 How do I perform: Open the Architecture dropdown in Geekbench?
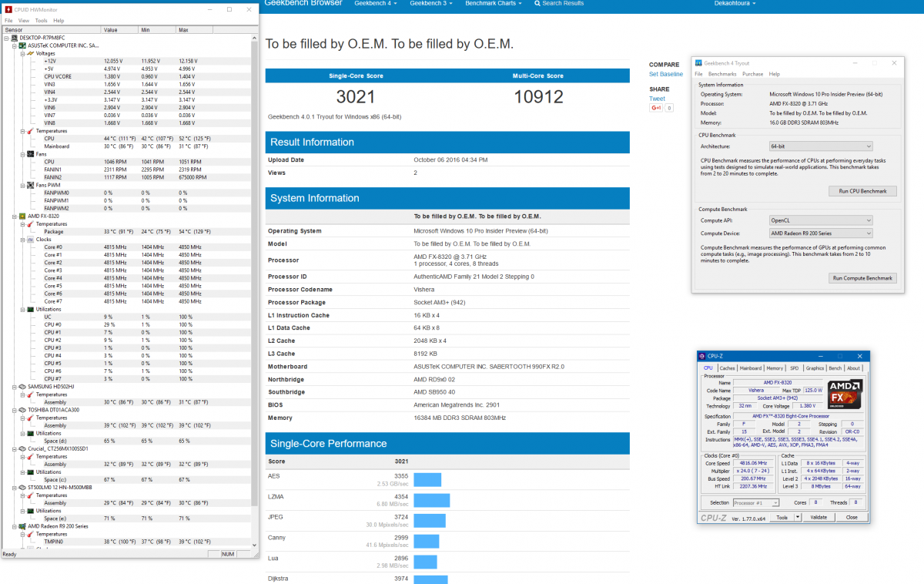[x=821, y=146]
